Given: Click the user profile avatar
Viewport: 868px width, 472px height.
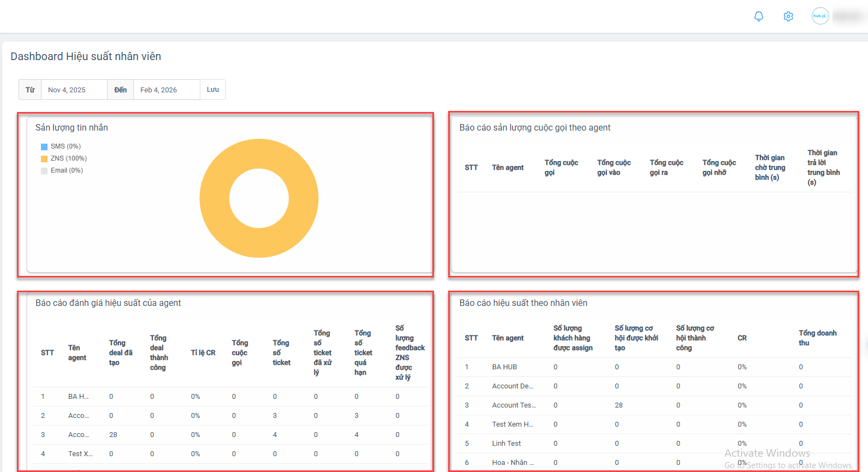Looking at the screenshot, I should pyautogui.click(x=820, y=16).
